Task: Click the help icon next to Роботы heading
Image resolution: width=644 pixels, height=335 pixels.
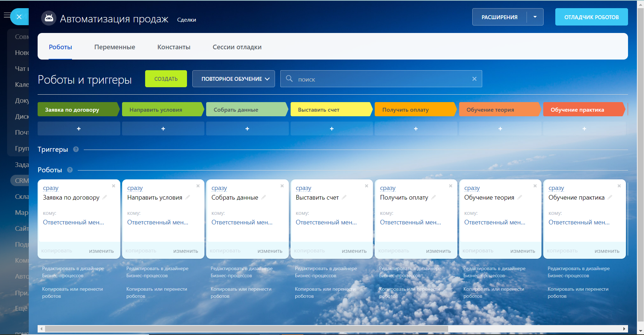Action: [x=70, y=170]
